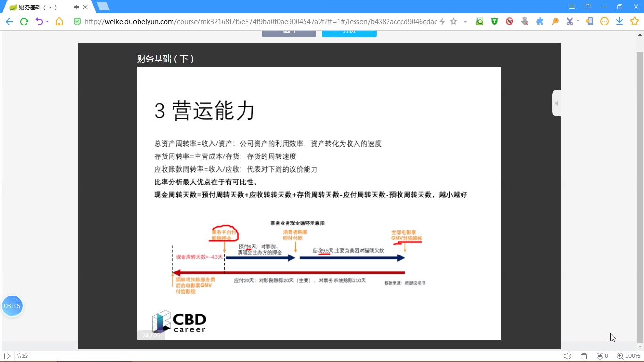The width and height of the screenshot is (644, 362).
Task: Click the grey download-with-x extension icon
Action: coord(525,21)
